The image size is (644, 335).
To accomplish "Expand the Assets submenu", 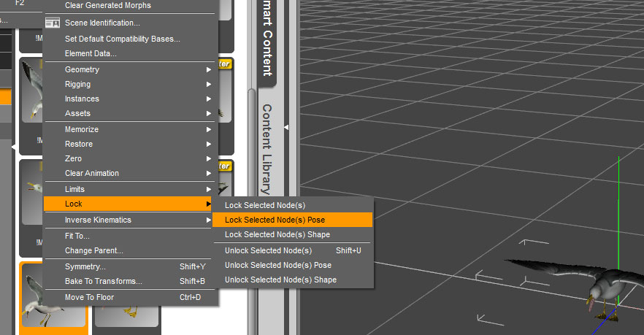I will [x=129, y=113].
